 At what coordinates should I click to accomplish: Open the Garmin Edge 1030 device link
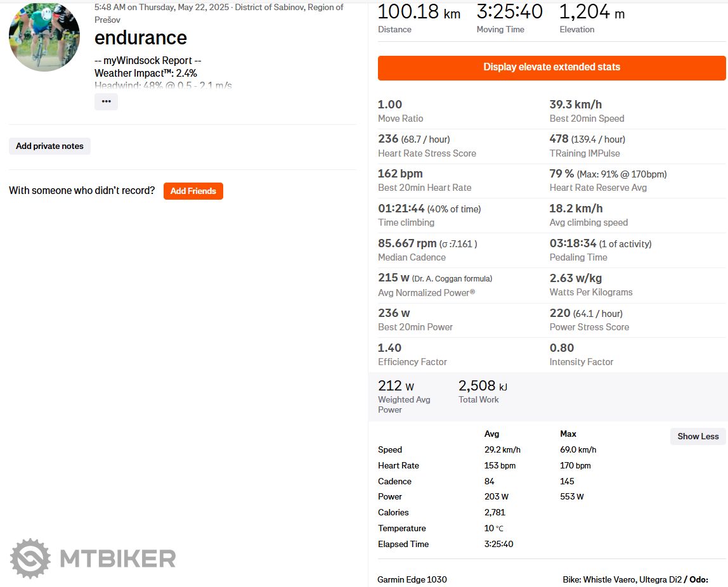(x=412, y=579)
